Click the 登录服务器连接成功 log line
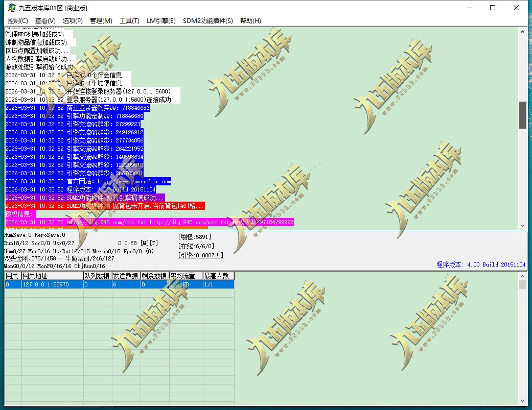 click(92, 100)
